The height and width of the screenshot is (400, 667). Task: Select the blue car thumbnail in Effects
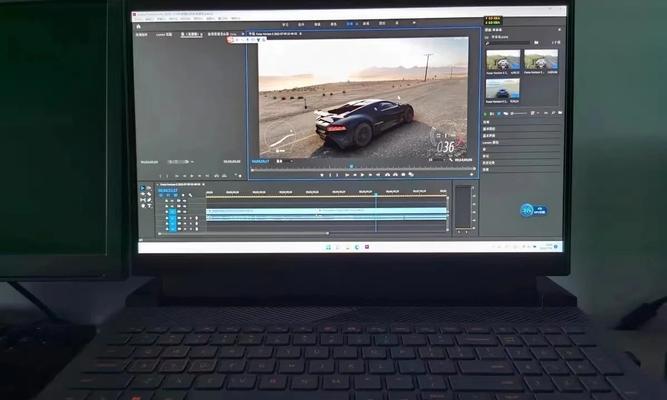[x=503, y=91]
